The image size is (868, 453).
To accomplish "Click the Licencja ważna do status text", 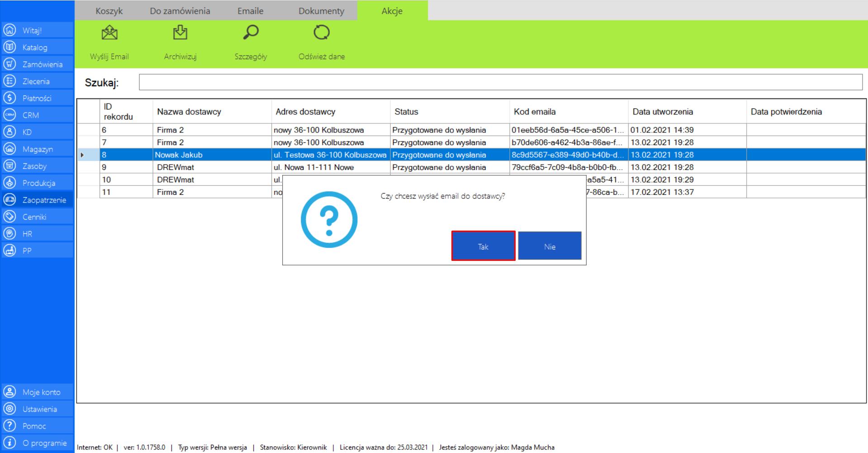I will (x=384, y=447).
